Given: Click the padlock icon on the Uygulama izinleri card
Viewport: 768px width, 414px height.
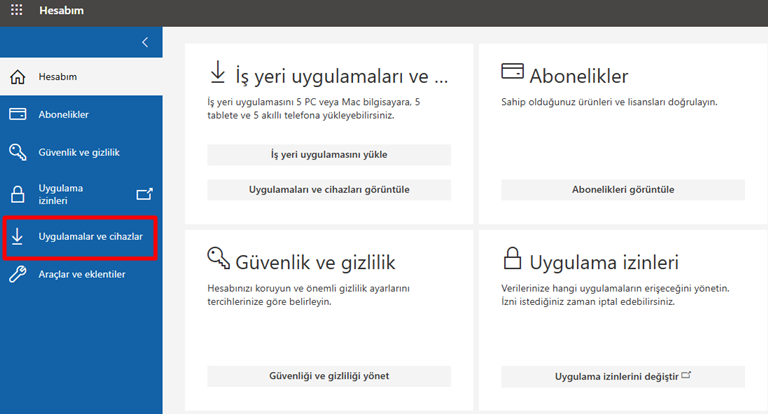Looking at the screenshot, I should pos(512,258).
